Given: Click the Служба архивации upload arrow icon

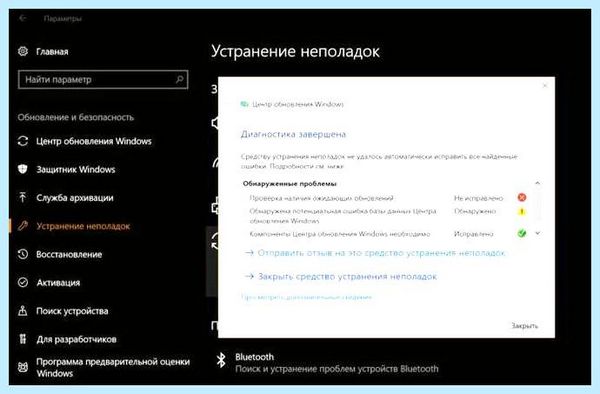Looking at the screenshot, I should pos(23,197).
